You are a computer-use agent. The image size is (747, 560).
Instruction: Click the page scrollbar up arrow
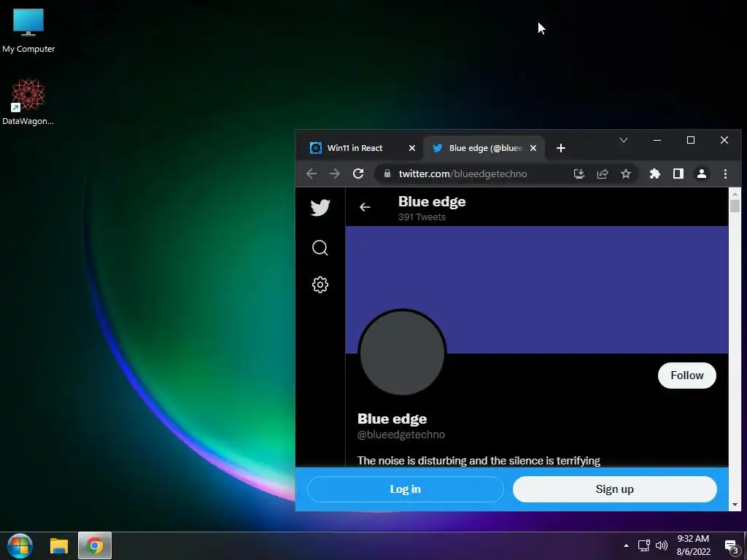coord(735,194)
